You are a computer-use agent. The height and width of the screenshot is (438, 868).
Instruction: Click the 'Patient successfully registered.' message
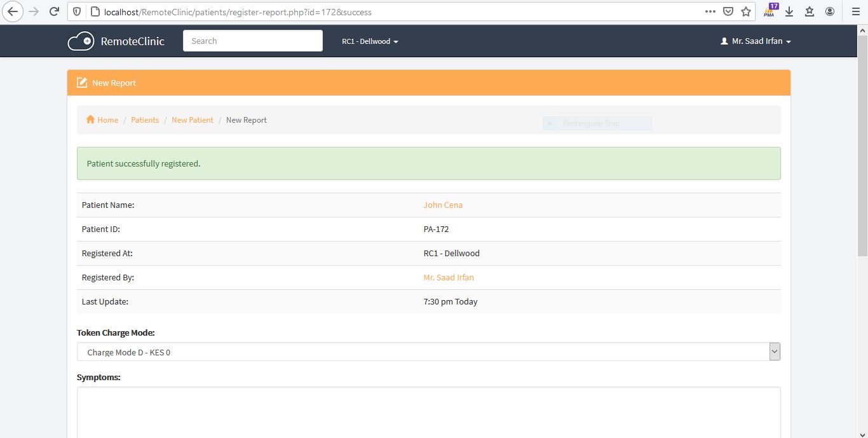pyautogui.click(x=144, y=163)
